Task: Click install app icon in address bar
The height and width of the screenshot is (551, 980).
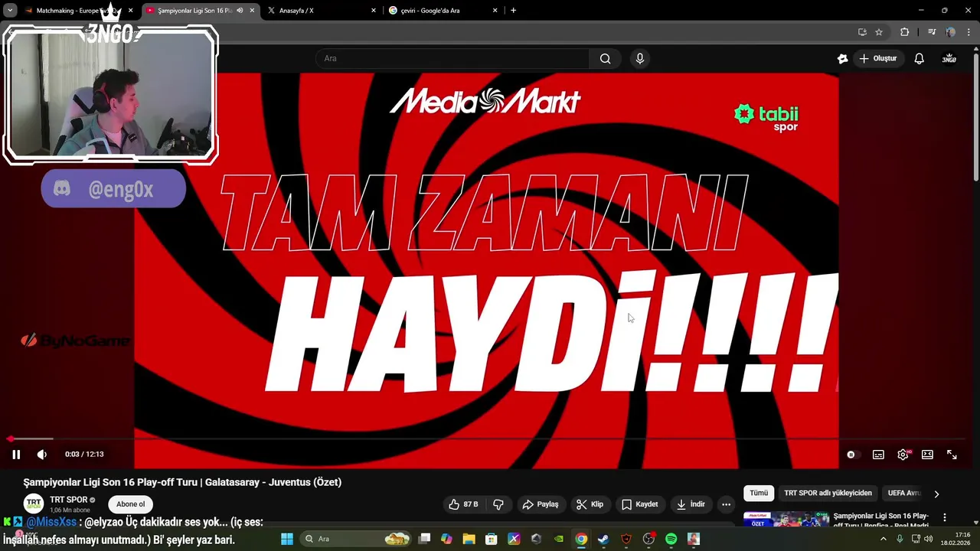Action: pyautogui.click(x=862, y=32)
